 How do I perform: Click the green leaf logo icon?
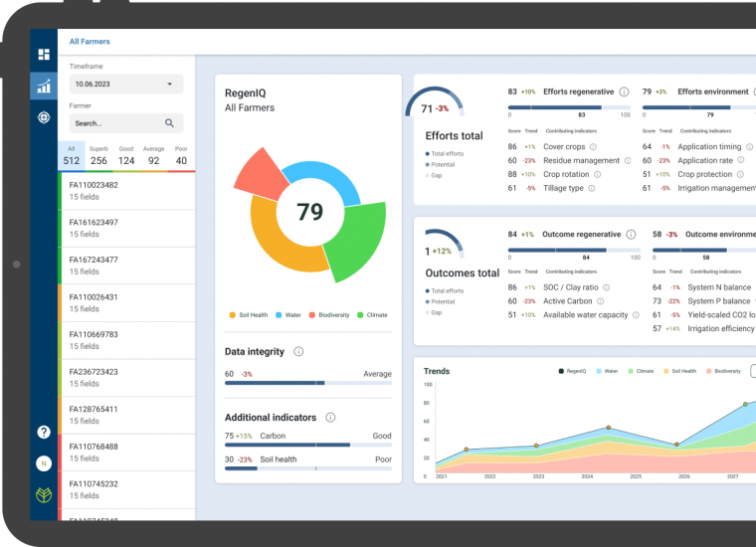pos(44,495)
